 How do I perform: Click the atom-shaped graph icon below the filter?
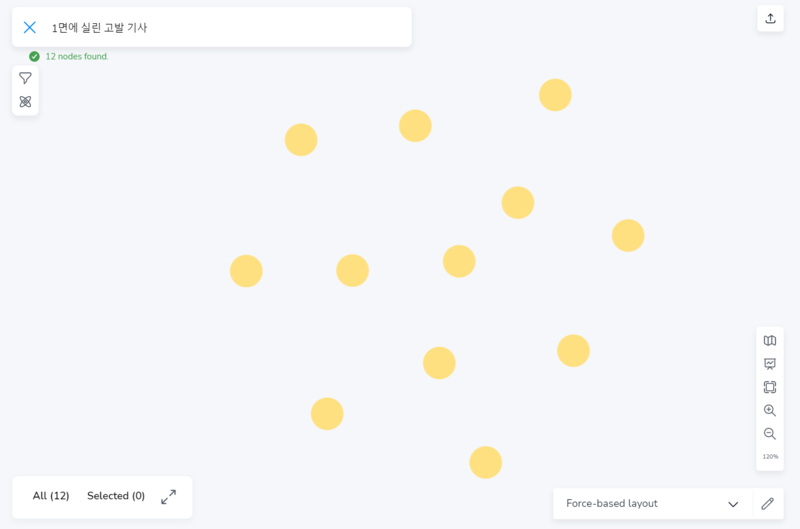point(25,102)
